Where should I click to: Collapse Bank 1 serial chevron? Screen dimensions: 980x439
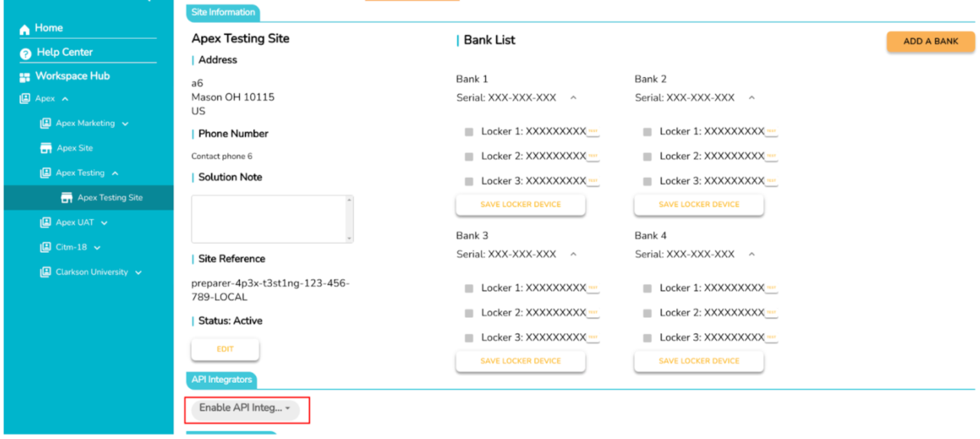tap(573, 98)
